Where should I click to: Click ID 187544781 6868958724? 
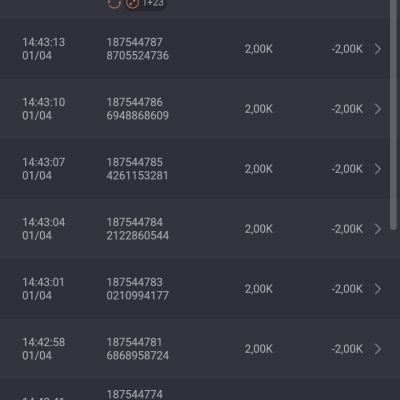click(x=138, y=349)
